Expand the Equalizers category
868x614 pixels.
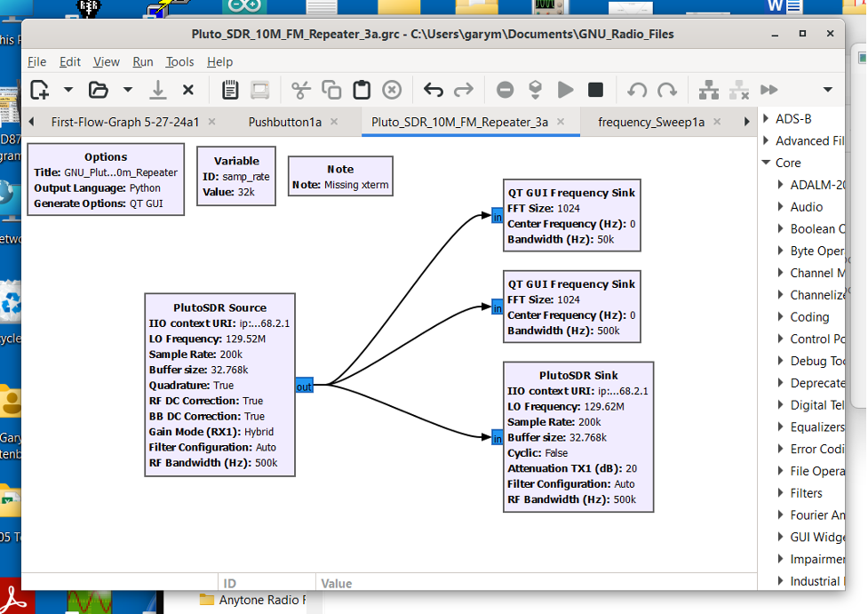click(x=781, y=427)
